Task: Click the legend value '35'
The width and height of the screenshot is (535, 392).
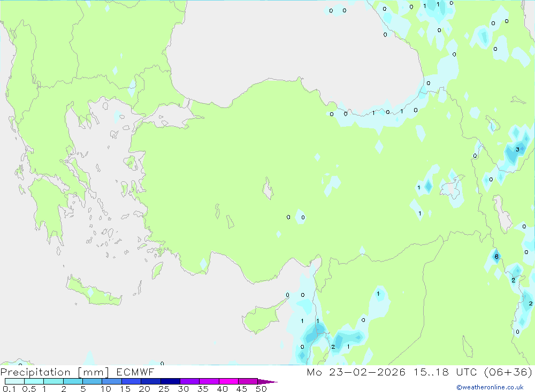Action: click(x=203, y=389)
